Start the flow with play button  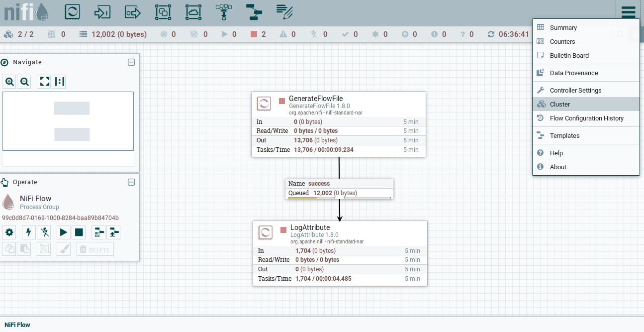click(x=63, y=232)
